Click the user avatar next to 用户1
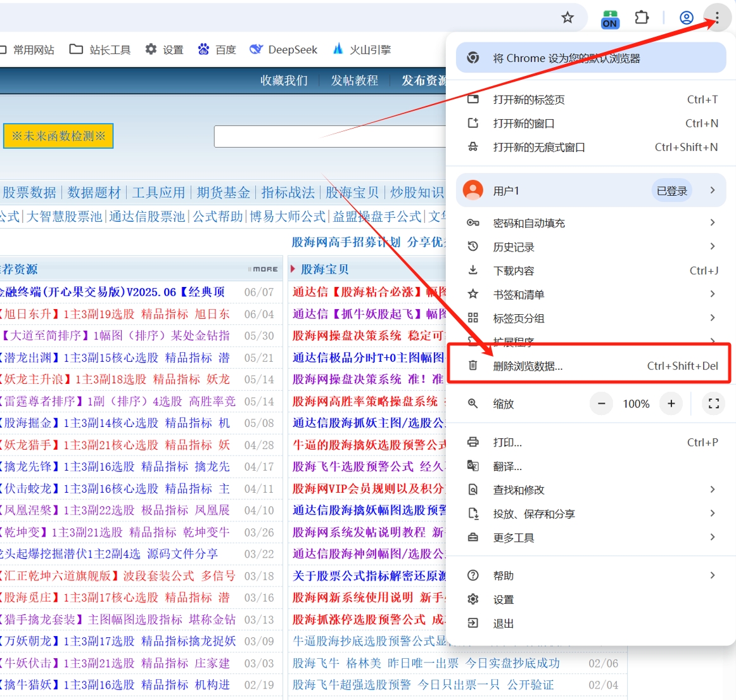 (x=473, y=190)
